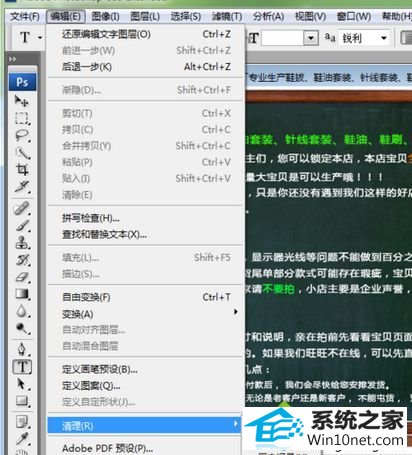Select the Dodge tool

(x=22, y=328)
